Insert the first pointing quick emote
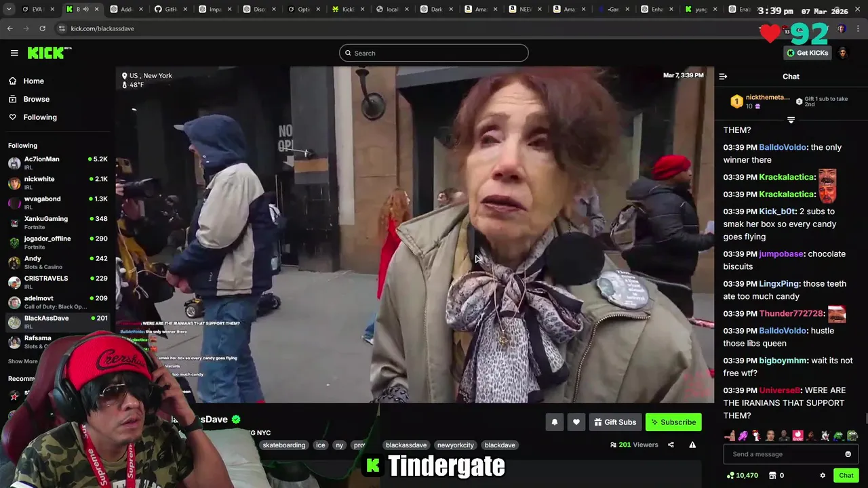Viewport: 868px width, 488px height. [730, 436]
